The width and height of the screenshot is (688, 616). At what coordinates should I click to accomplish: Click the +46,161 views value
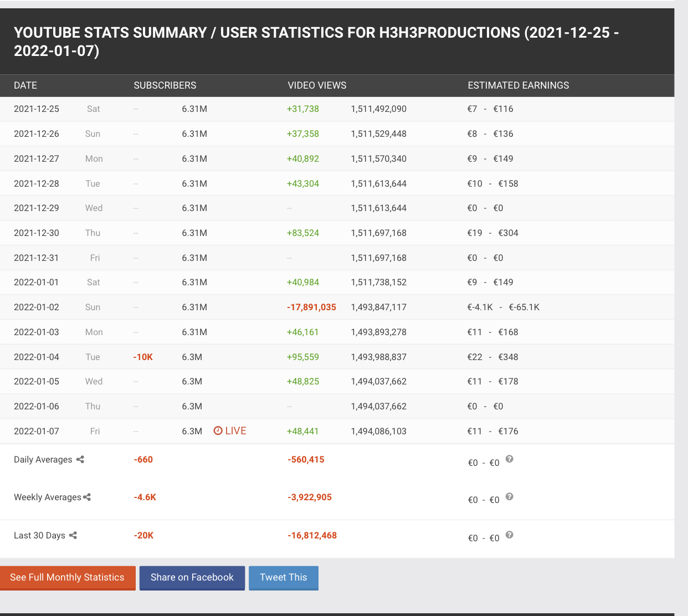click(303, 332)
